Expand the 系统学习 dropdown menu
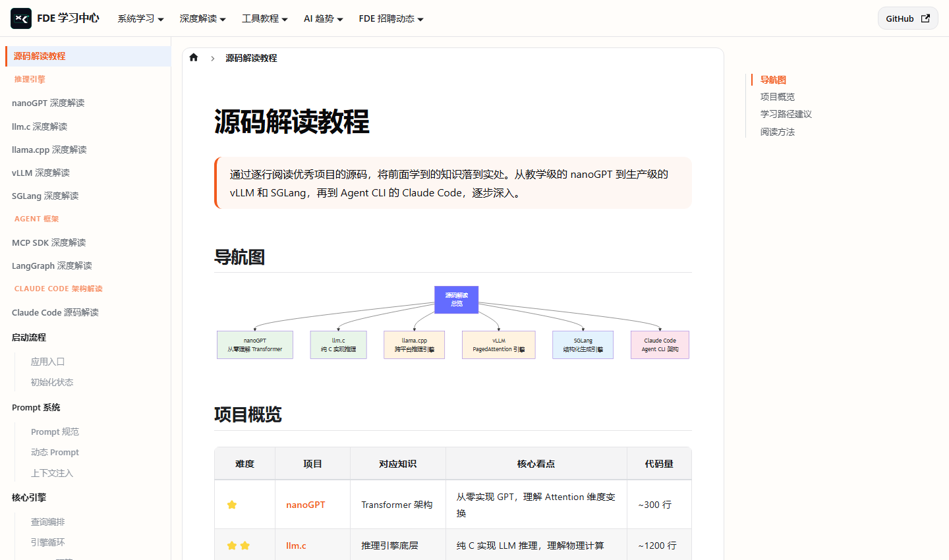949x560 pixels. coord(140,18)
